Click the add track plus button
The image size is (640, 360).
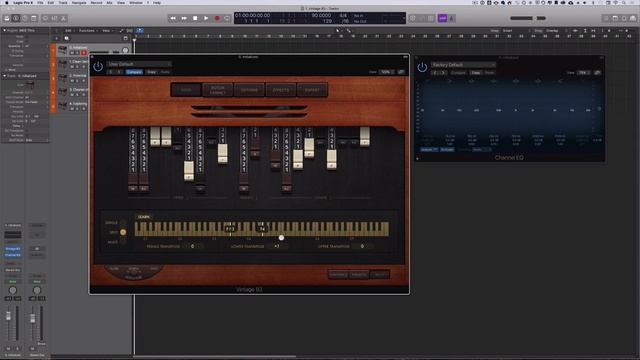(x=57, y=38)
